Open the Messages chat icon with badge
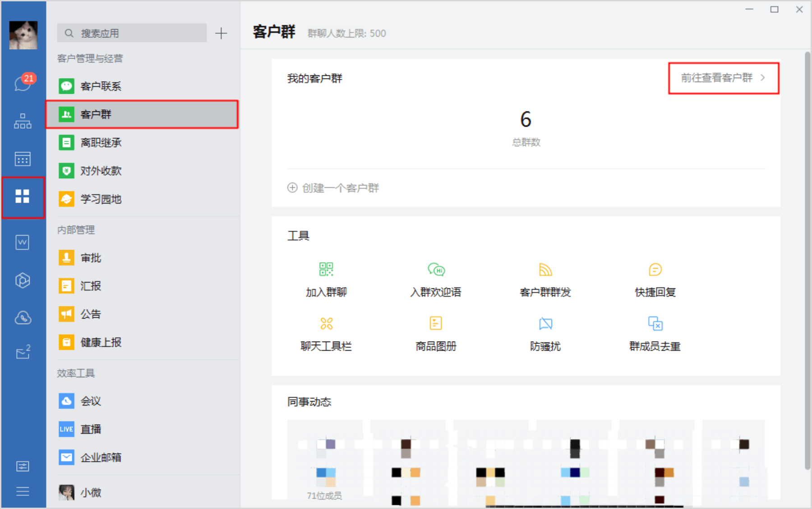The image size is (812, 509). [x=23, y=83]
